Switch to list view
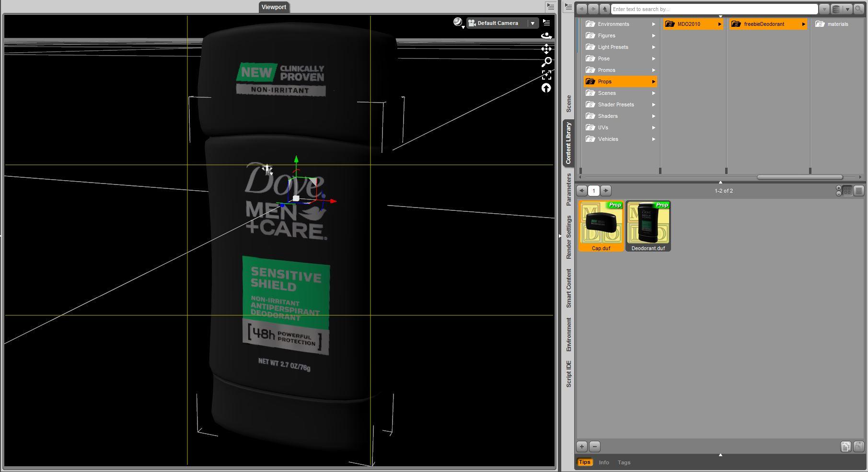Screen dimensions: 868x472 [x=859, y=191]
